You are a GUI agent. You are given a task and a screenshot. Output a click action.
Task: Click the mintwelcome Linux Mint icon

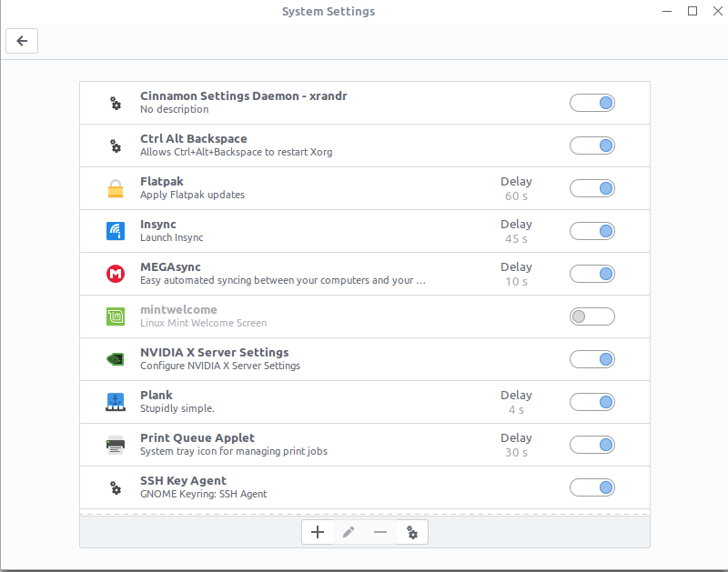pyautogui.click(x=116, y=316)
